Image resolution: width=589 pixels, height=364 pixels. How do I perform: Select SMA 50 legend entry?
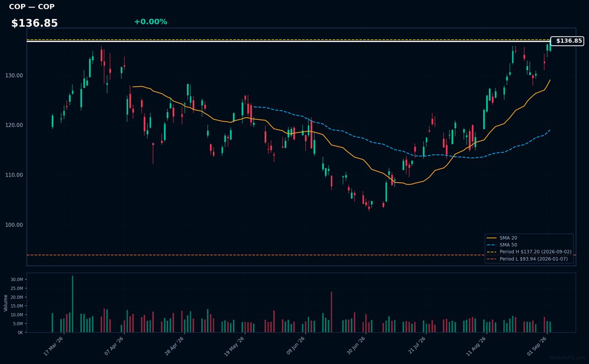pos(501,245)
